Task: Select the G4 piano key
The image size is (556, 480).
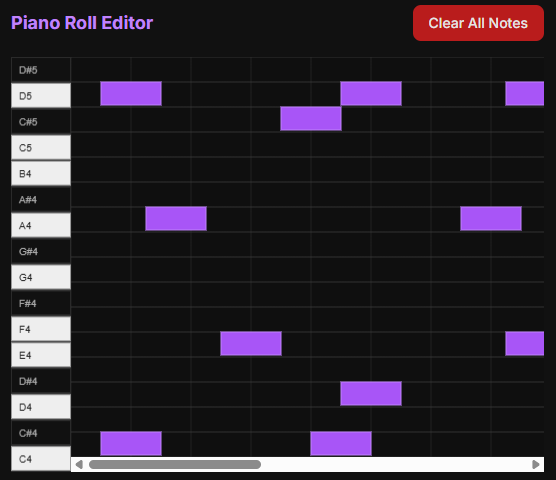Action: (x=41, y=277)
